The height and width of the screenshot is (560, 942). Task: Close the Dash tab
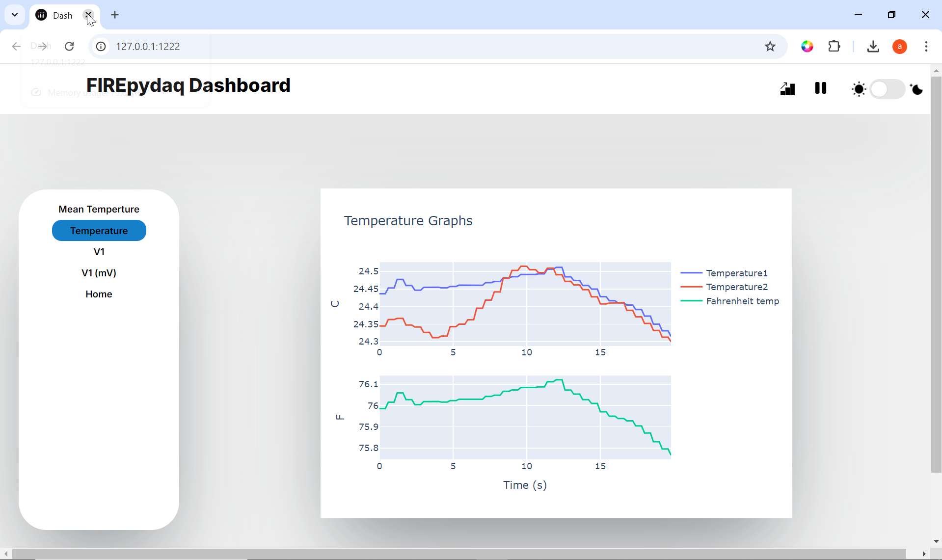coord(88,15)
